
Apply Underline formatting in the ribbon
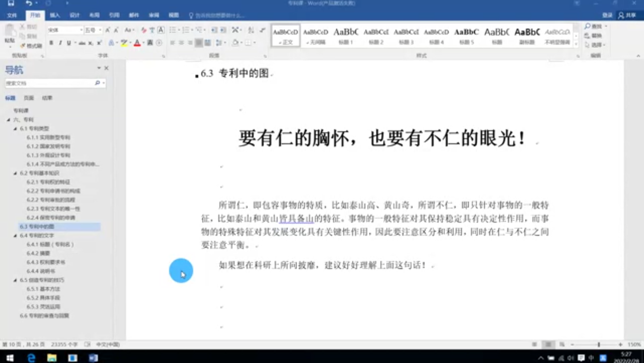pyautogui.click(x=69, y=43)
